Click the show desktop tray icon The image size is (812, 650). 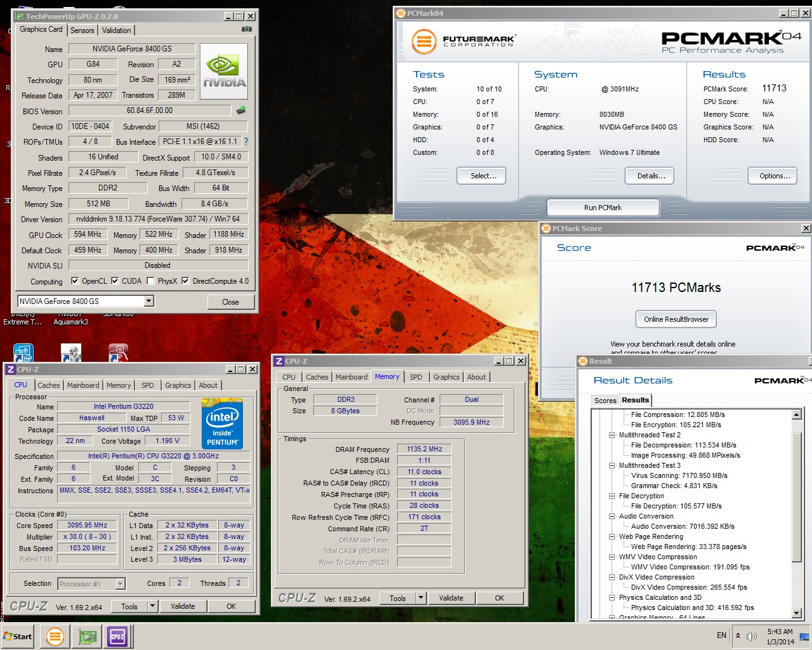[x=804, y=636]
